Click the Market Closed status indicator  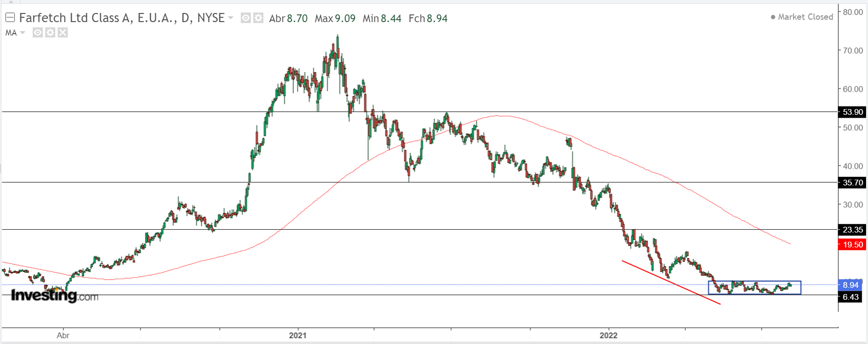[802, 17]
